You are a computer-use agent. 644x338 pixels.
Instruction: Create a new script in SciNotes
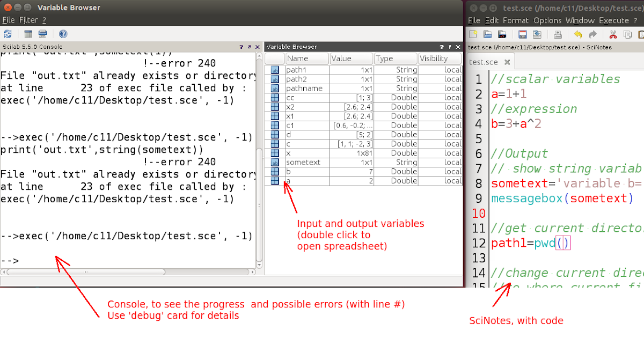(473, 33)
